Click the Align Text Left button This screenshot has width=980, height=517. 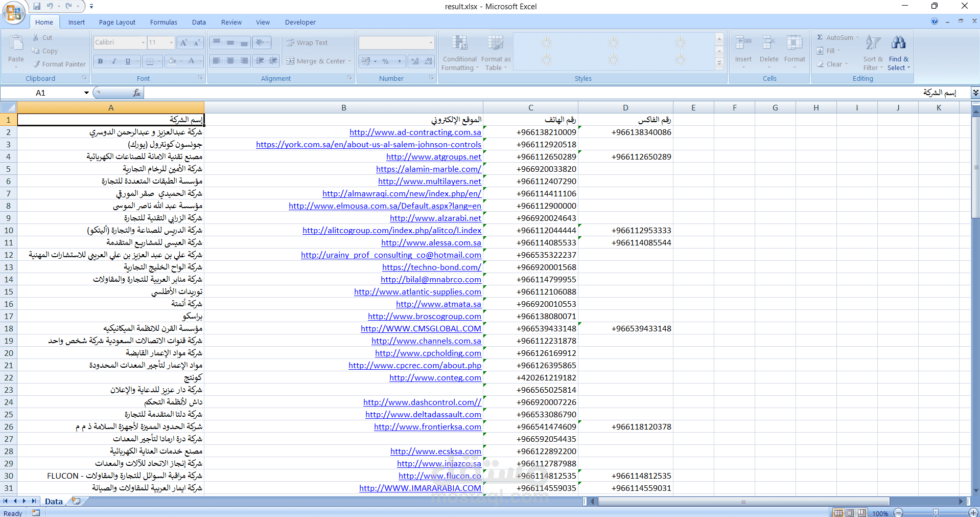[x=217, y=61]
